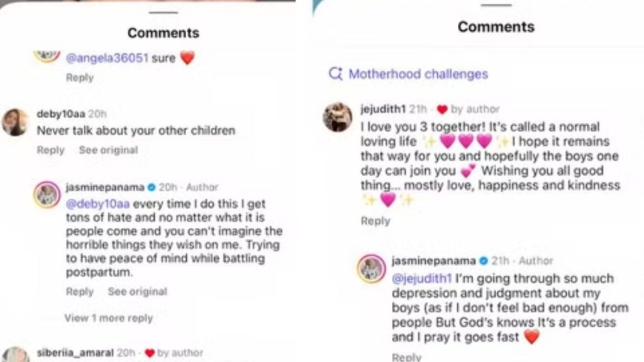
Task: Click the red heart emoji in angela36051 reply
Action: [x=188, y=57]
